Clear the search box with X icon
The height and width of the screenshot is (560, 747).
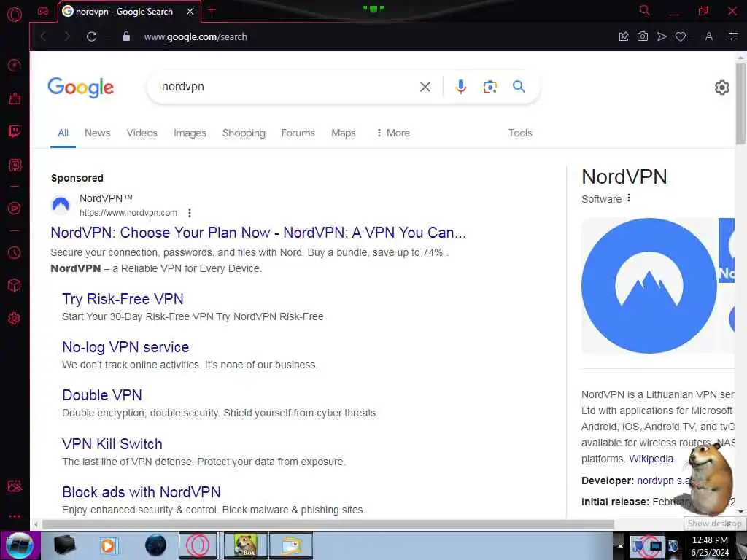[425, 87]
